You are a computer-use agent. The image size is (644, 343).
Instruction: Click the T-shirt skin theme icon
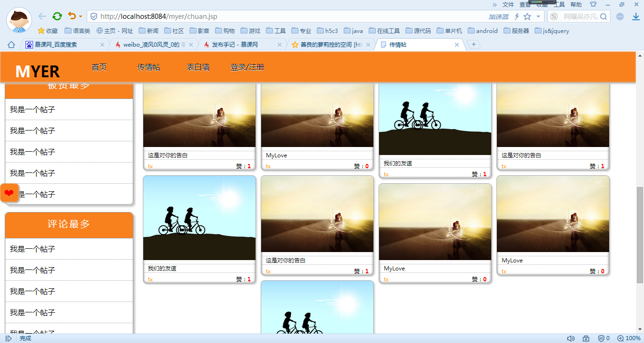pyautogui.click(x=593, y=4)
